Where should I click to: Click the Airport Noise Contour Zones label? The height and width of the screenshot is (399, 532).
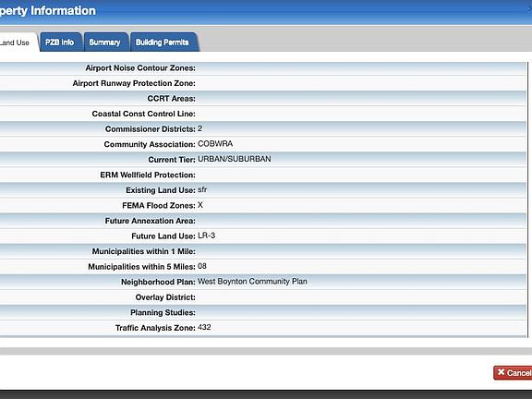point(140,67)
